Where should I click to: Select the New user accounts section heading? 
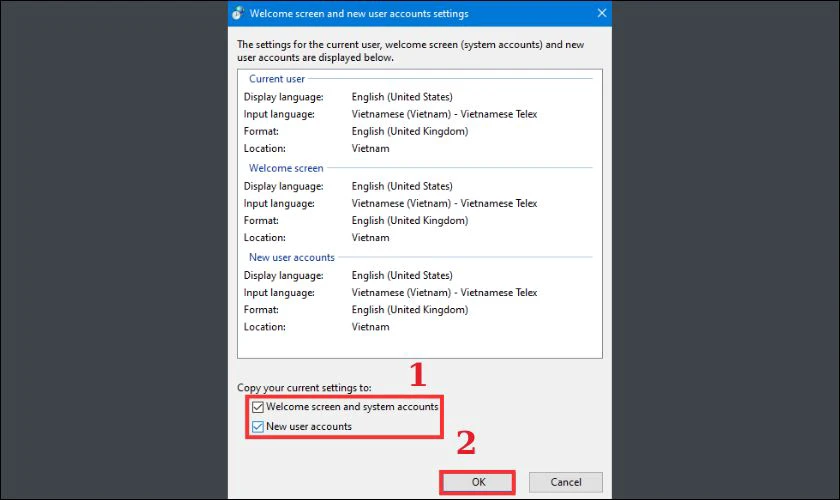pyautogui.click(x=291, y=257)
